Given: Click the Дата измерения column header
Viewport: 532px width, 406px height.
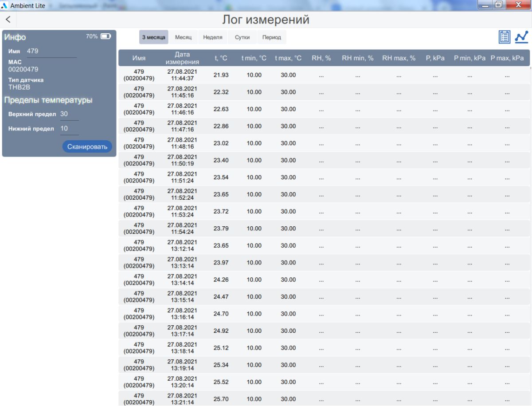Looking at the screenshot, I should click(182, 58).
